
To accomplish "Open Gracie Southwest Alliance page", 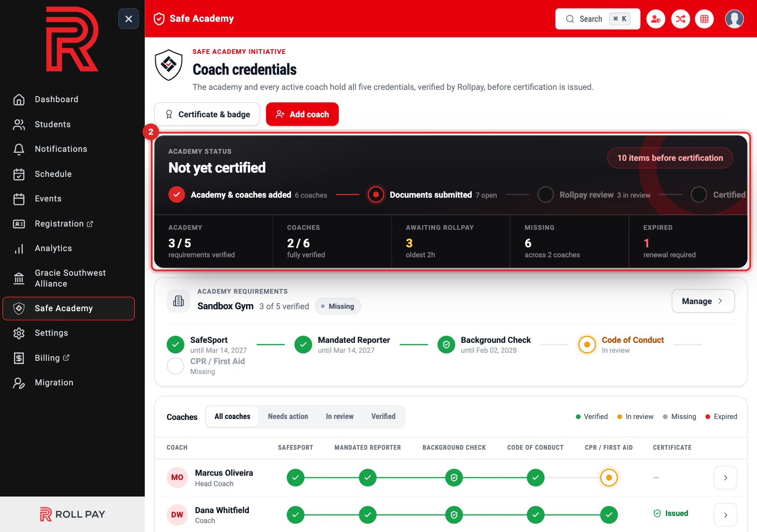I will [69, 278].
